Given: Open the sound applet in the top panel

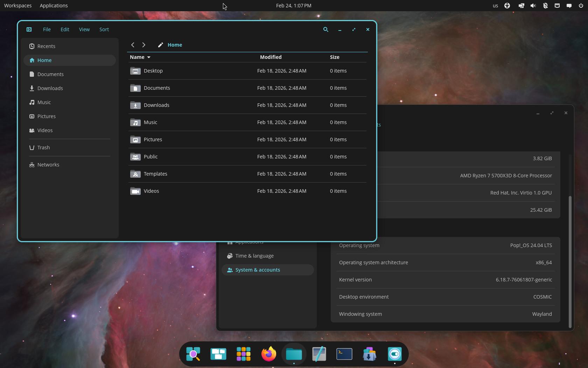Looking at the screenshot, I should tap(533, 6).
